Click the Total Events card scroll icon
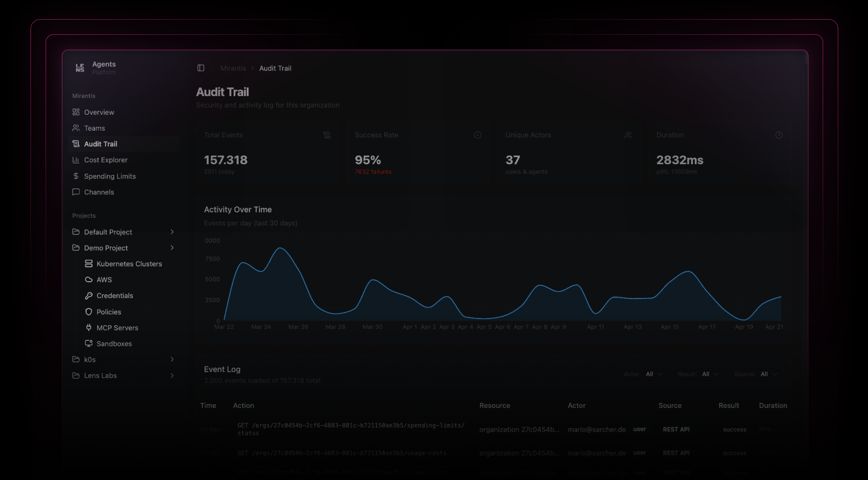868x480 pixels. pos(327,135)
